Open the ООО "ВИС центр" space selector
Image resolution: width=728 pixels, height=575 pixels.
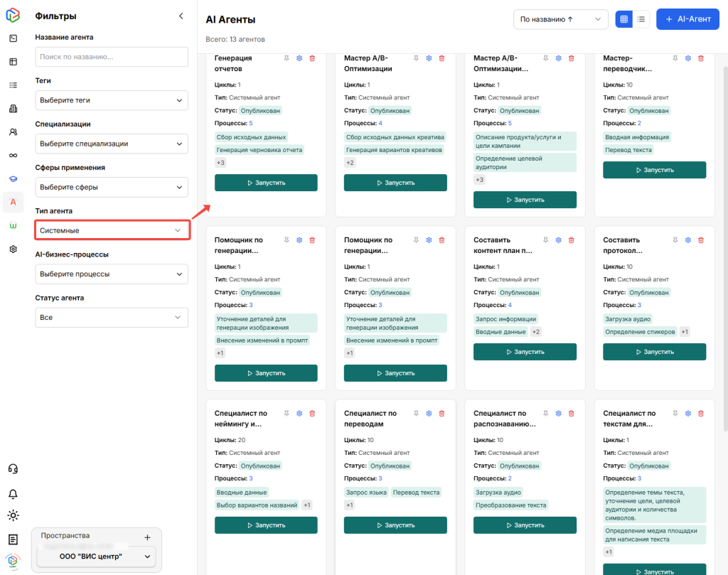point(96,557)
